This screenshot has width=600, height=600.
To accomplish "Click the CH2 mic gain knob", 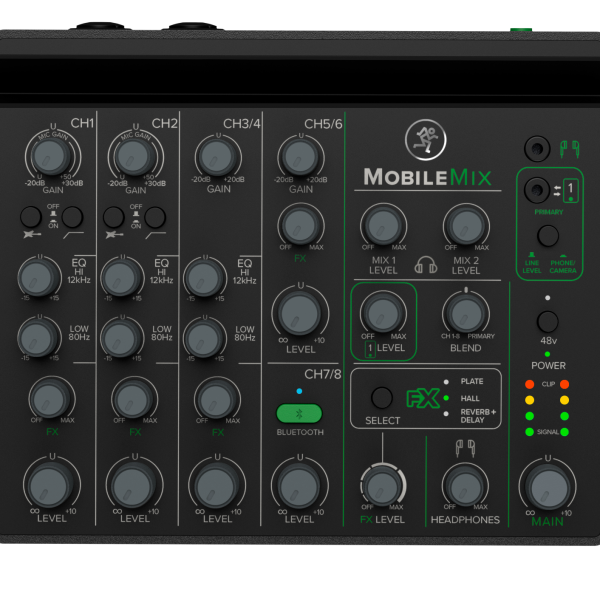I will click(134, 157).
